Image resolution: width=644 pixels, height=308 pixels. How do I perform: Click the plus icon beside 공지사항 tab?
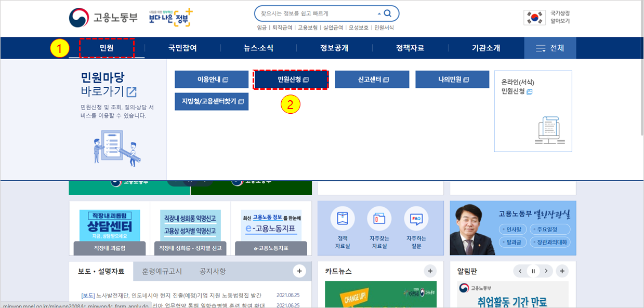pyautogui.click(x=299, y=271)
